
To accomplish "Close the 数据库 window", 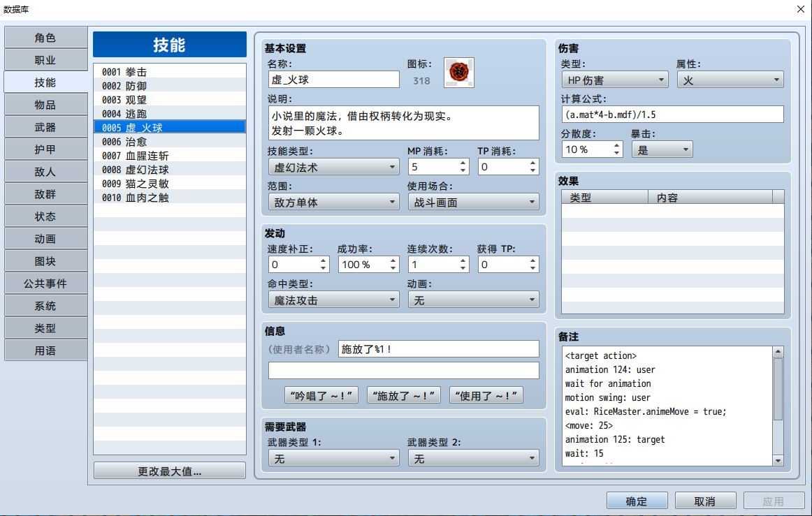I will click(x=801, y=9).
